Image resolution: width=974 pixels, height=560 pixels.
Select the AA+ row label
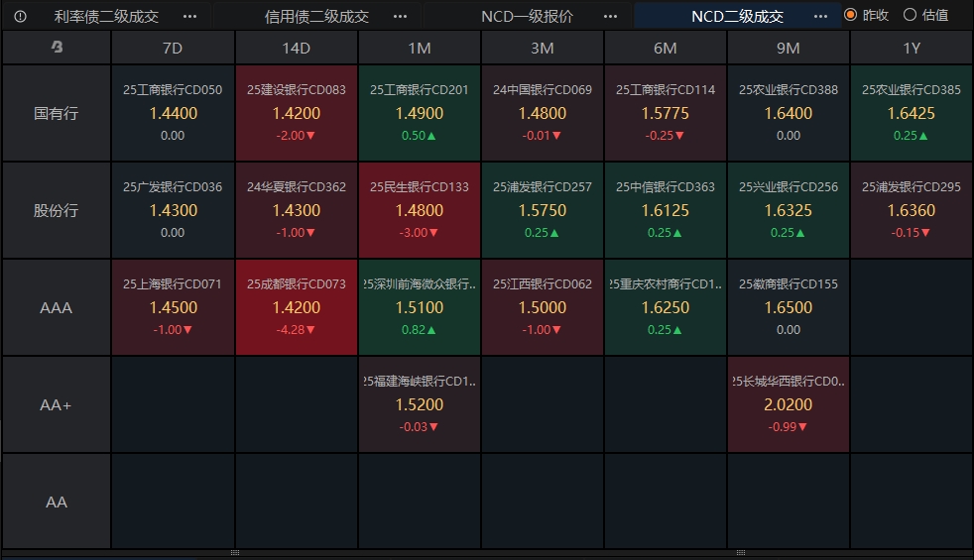tap(56, 404)
